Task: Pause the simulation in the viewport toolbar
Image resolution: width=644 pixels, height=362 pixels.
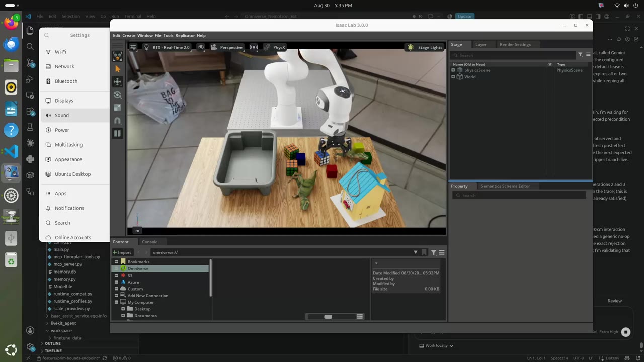Action: coord(117,133)
